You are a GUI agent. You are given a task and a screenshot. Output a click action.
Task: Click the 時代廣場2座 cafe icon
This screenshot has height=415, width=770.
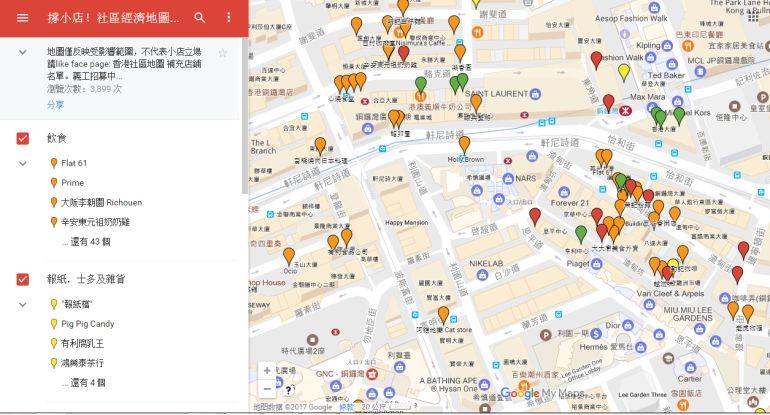pyautogui.click(x=312, y=340)
